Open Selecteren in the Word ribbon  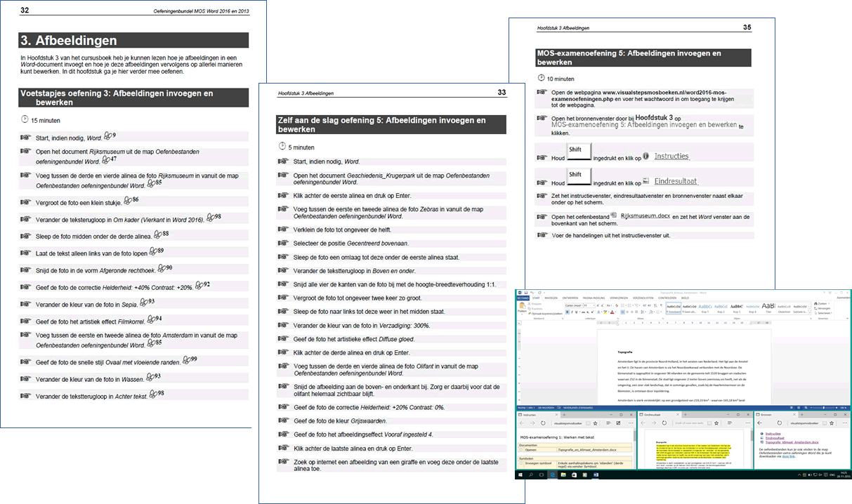[x=822, y=312]
